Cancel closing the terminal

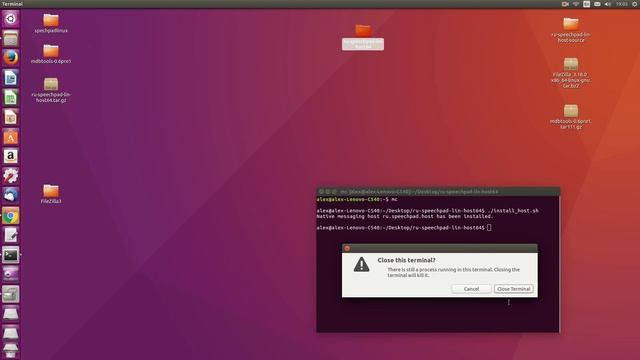coord(471,289)
